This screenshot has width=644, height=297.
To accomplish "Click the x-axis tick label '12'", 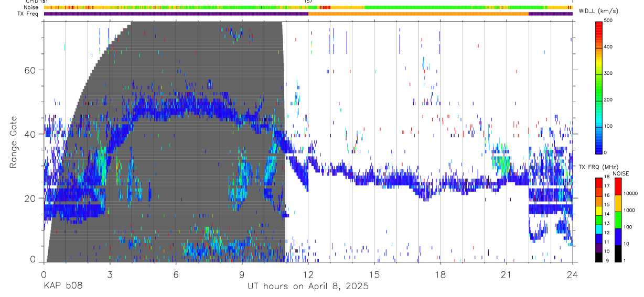I will (x=308, y=274).
